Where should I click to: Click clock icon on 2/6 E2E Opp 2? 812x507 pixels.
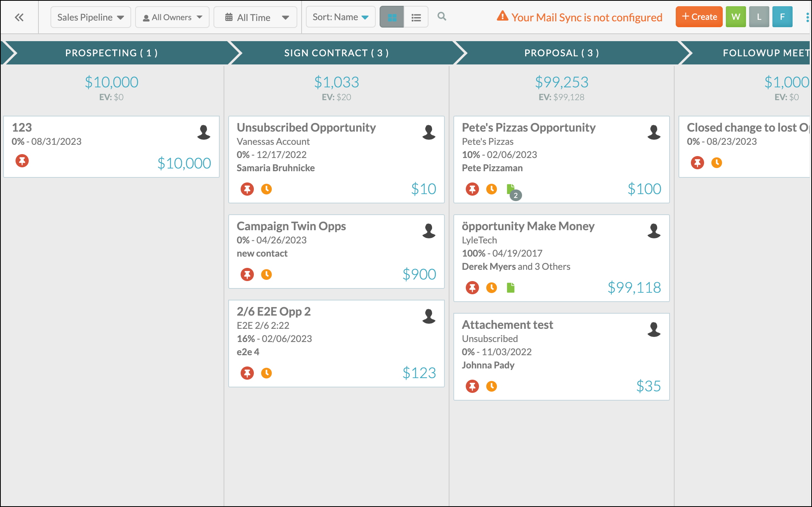click(266, 373)
